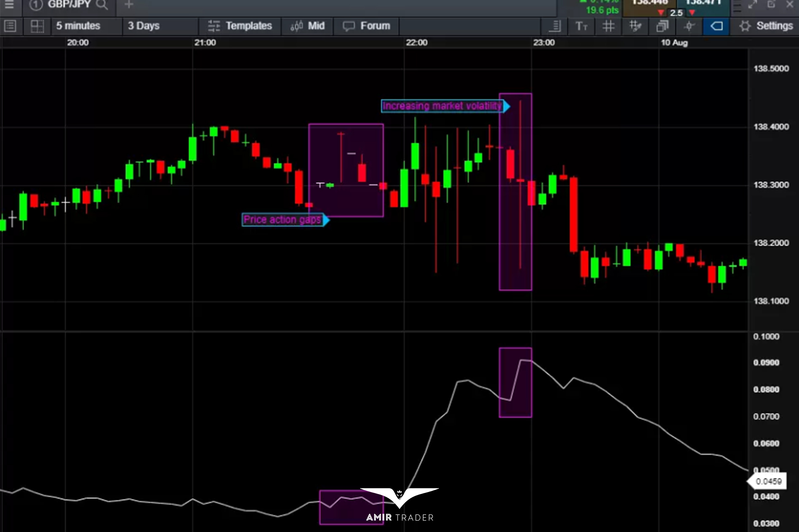Open the hamburger main menu
The height and width of the screenshot is (532, 799).
click(9, 4)
